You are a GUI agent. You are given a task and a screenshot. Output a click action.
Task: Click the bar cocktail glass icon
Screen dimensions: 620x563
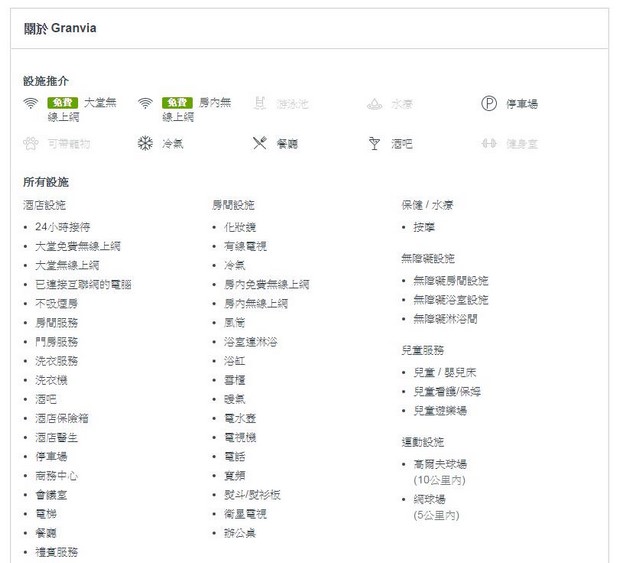(x=374, y=143)
